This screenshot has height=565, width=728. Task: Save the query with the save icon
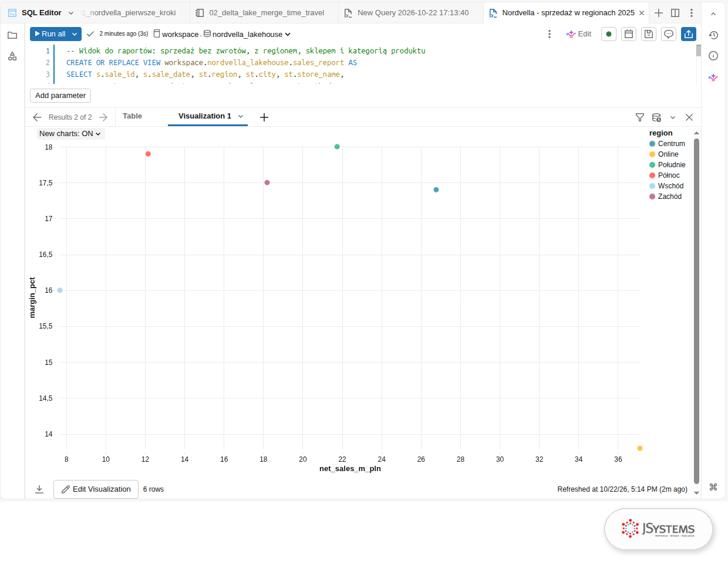click(649, 34)
